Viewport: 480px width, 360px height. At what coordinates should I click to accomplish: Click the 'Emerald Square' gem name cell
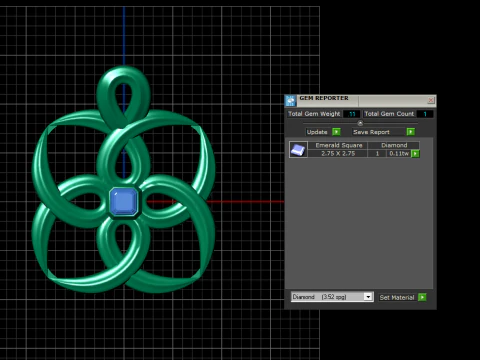(339, 145)
